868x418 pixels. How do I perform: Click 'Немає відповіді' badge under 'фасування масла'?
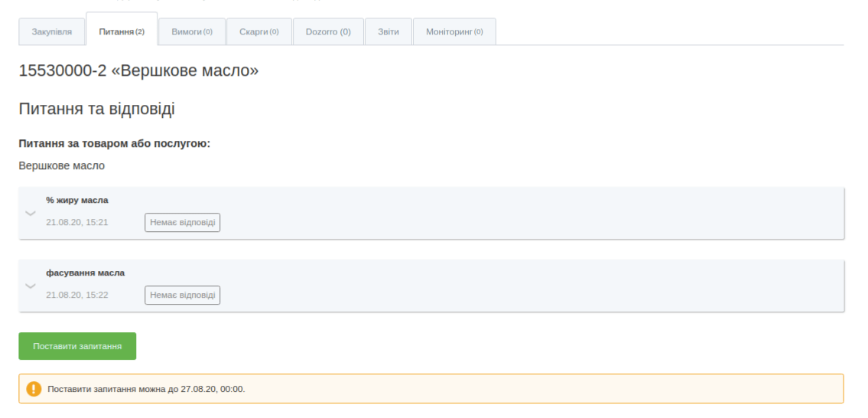[182, 296]
